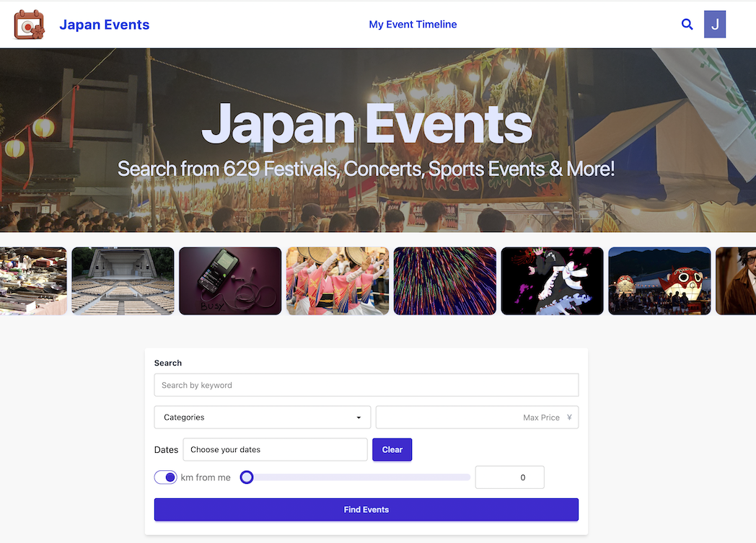Viewport: 756px width, 543px height.
Task: Select the anime character thumbnail
Action: click(x=552, y=281)
